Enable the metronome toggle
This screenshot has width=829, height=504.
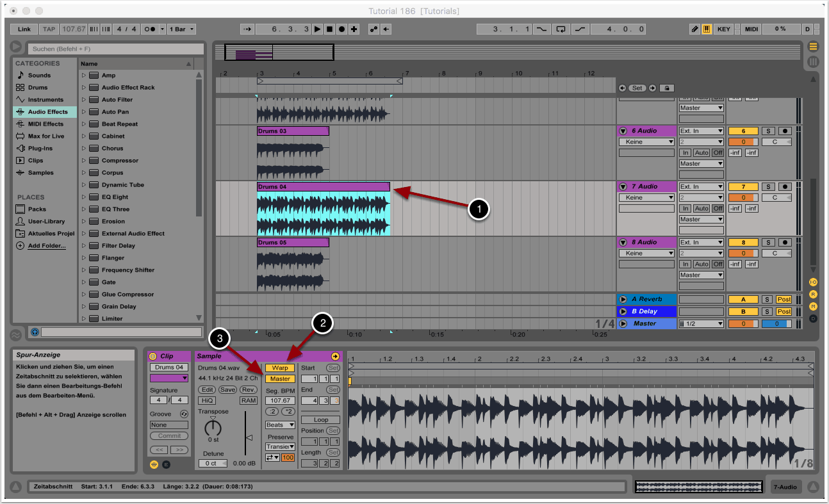click(150, 29)
